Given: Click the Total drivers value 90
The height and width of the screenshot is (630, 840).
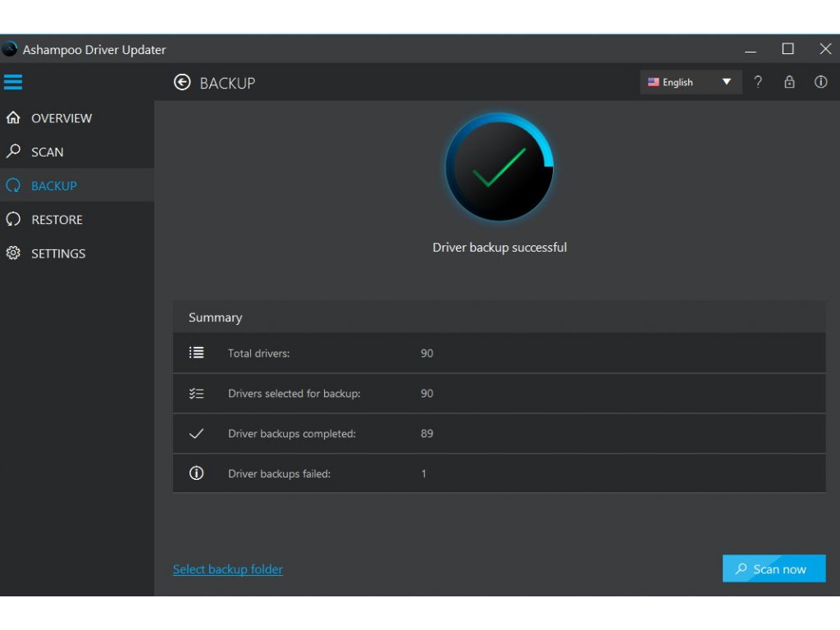Looking at the screenshot, I should [x=427, y=353].
